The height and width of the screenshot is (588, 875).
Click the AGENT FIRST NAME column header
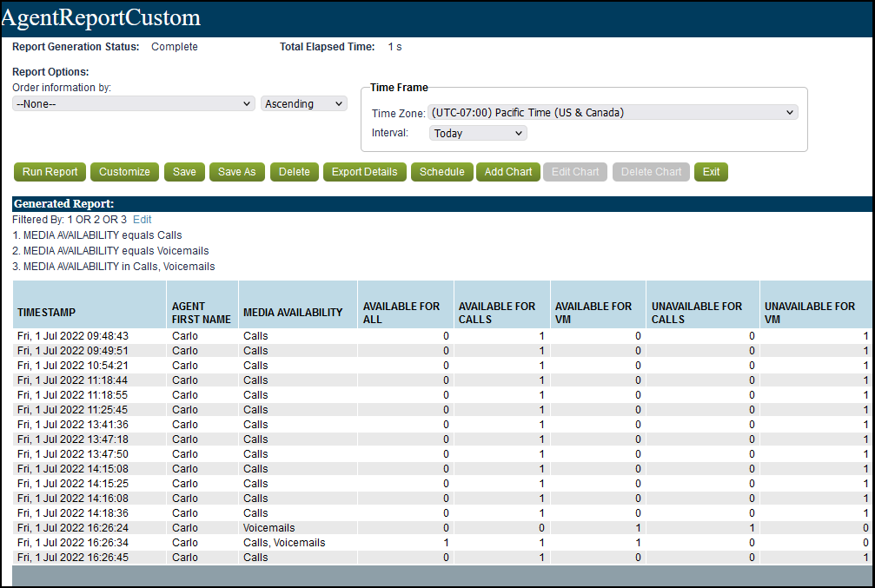point(202,305)
